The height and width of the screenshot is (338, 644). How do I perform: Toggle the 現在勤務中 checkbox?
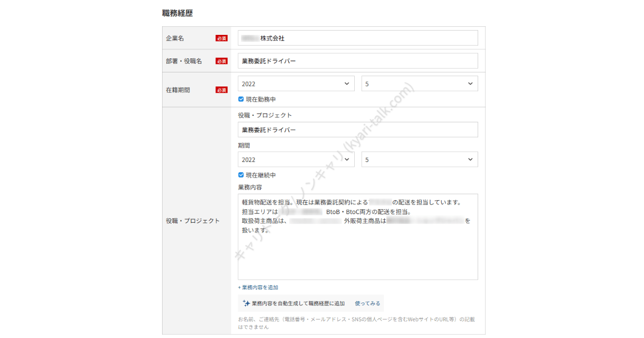point(241,99)
